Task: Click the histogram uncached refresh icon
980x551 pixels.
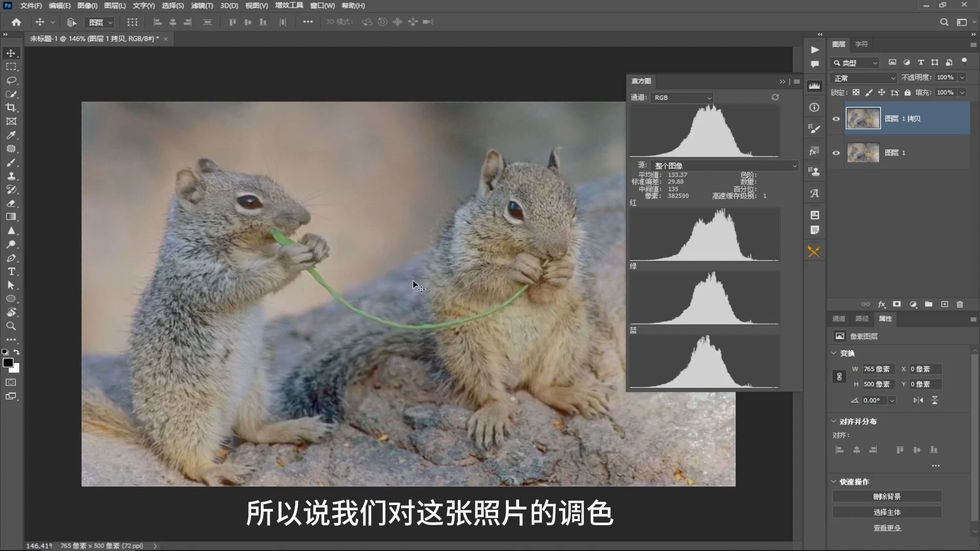Action: pos(775,97)
